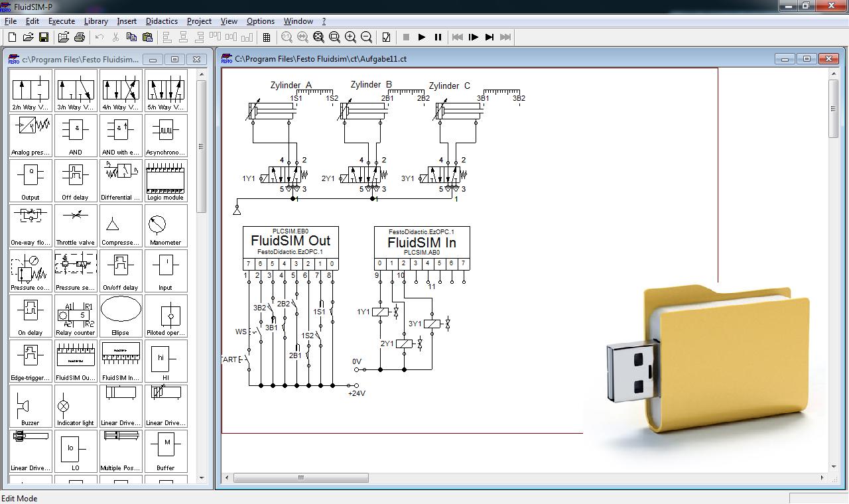Print the circuit diagram

(x=80, y=37)
